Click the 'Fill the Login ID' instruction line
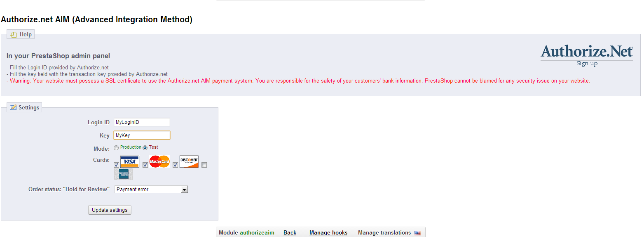The height and width of the screenshot is (237, 644). click(x=58, y=67)
